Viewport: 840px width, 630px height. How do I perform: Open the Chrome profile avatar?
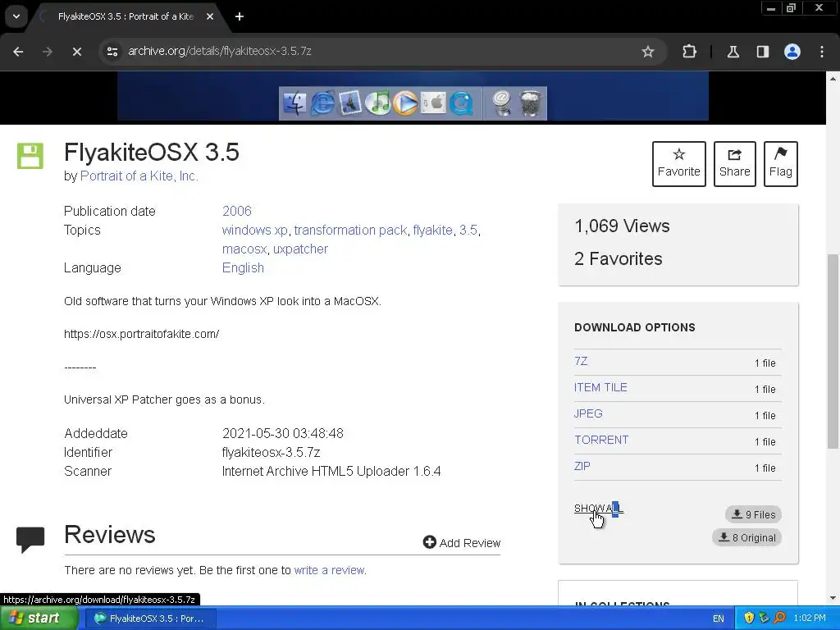(x=792, y=52)
